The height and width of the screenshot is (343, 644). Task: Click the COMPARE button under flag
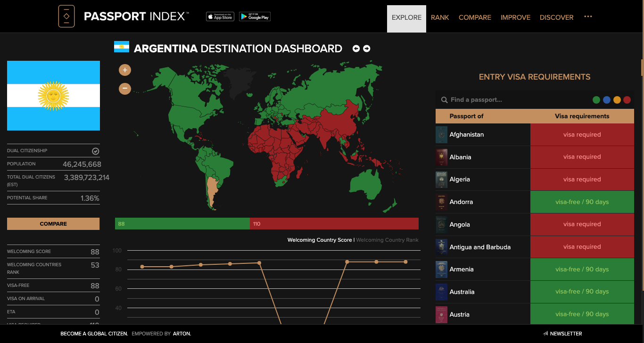(53, 224)
